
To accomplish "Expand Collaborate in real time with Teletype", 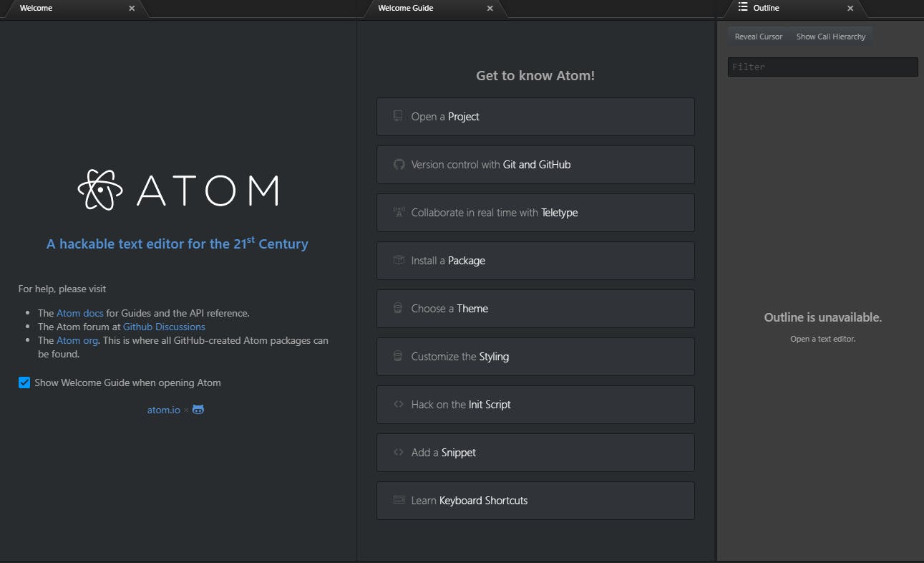I will tap(535, 213).
